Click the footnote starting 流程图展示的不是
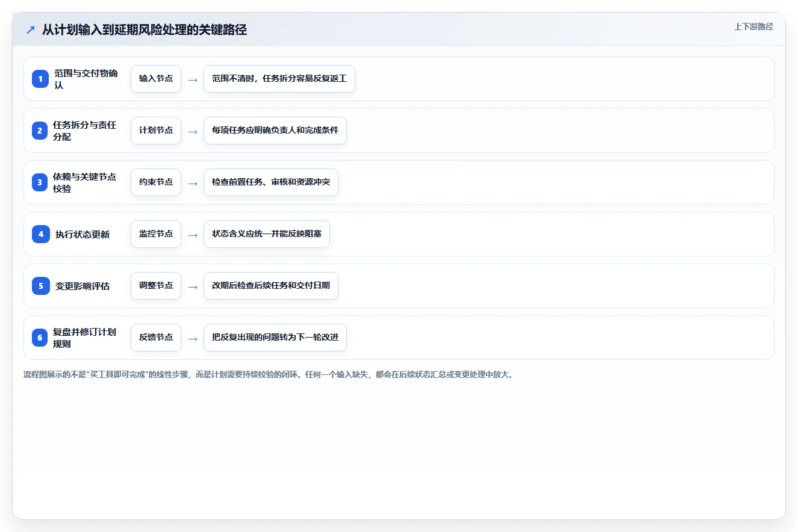Image resolution: width=798 pixels, height=532 pixels. point(268,374)
